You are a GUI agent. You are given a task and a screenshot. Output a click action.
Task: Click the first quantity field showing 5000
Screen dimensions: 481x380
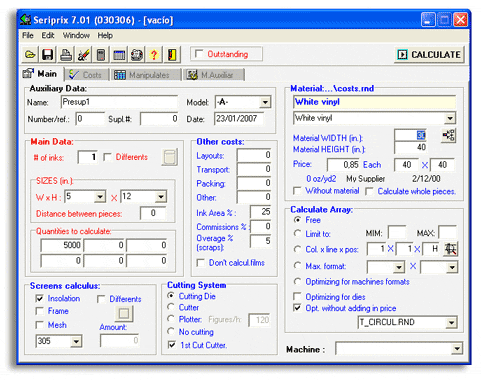click(x=61, y=245)
